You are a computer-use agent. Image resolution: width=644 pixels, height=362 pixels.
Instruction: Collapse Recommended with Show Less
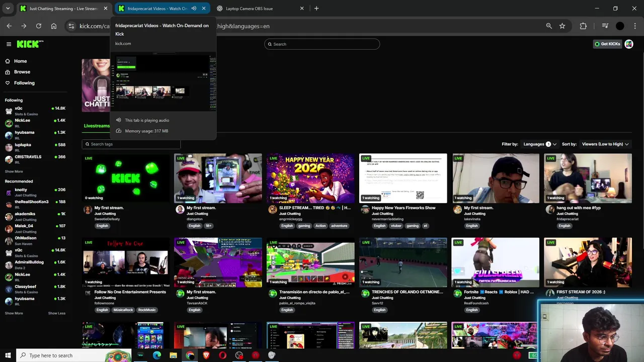coord(57,313)
